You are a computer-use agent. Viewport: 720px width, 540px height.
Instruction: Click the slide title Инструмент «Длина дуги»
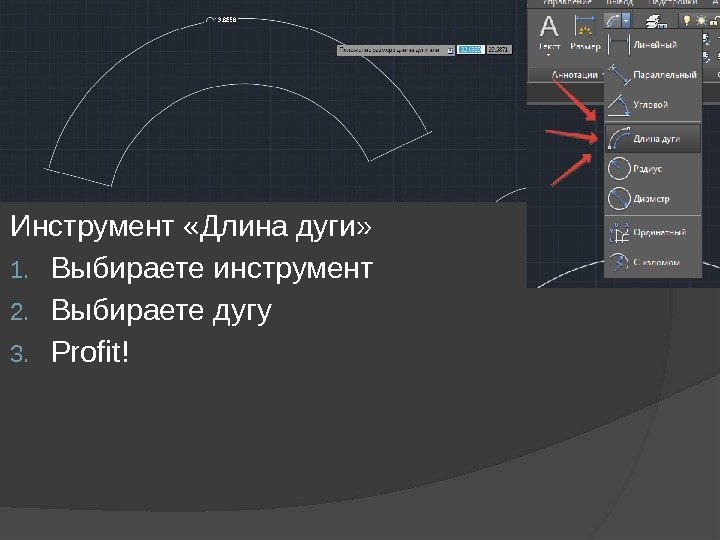[x=191, y=226]
